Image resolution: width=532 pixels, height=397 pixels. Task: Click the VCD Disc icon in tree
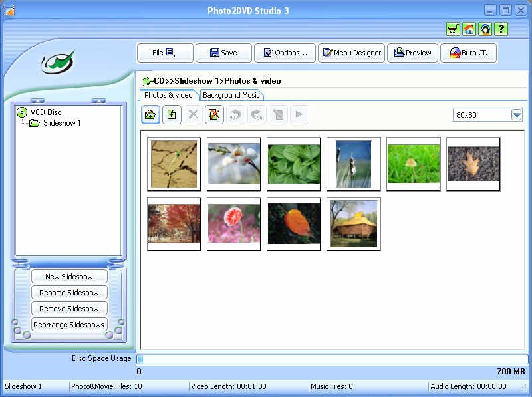[22, 112]
